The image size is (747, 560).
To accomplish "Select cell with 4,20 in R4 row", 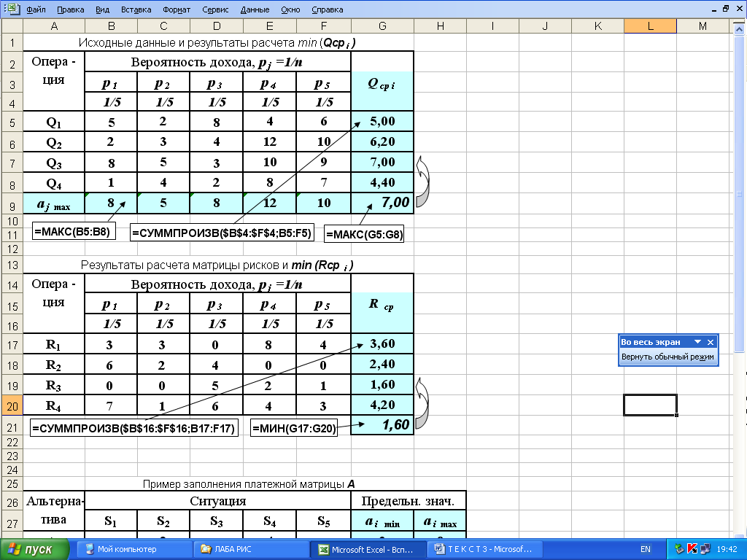I will (x=382, y=405).
